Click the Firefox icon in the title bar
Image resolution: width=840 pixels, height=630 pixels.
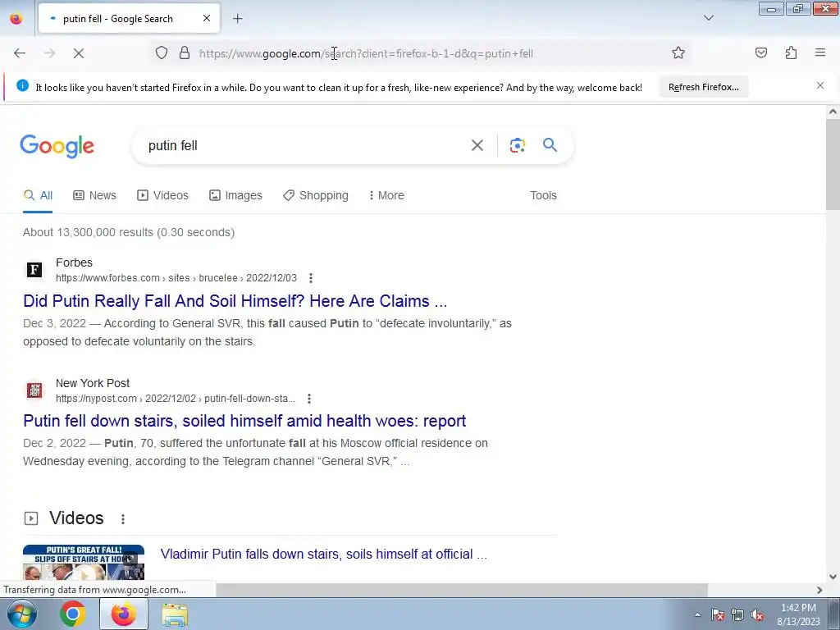click(16, 18)
